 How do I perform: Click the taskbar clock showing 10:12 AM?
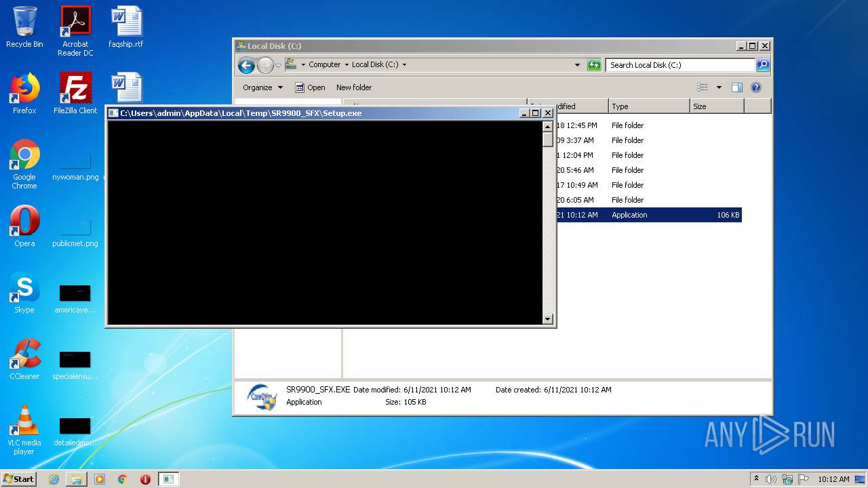click(x=833, y=479)
